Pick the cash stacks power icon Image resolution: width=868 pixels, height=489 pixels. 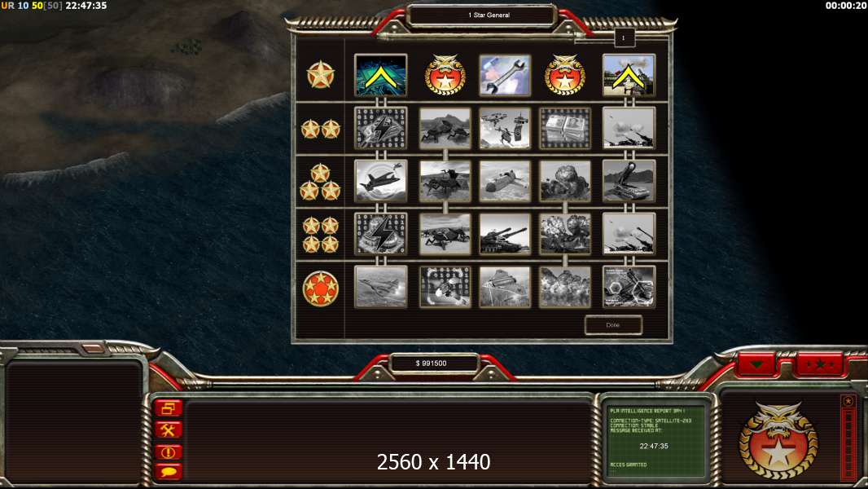[564, 129]
